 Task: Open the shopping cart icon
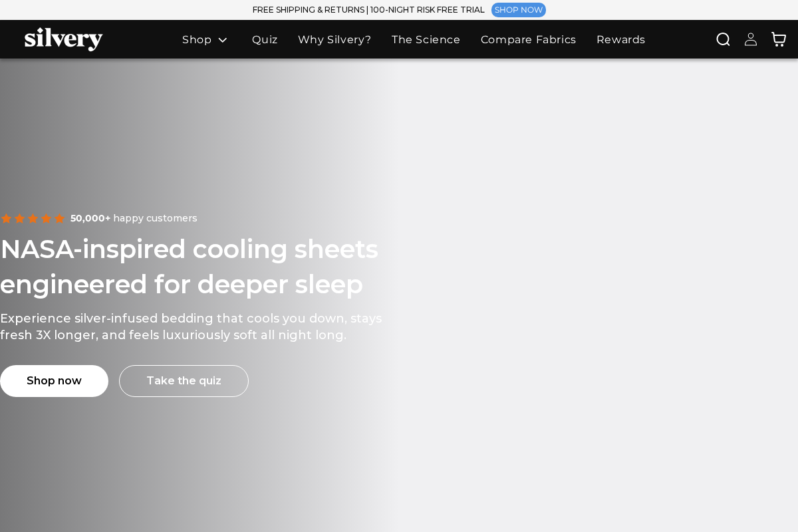click(x=779, y=39)
